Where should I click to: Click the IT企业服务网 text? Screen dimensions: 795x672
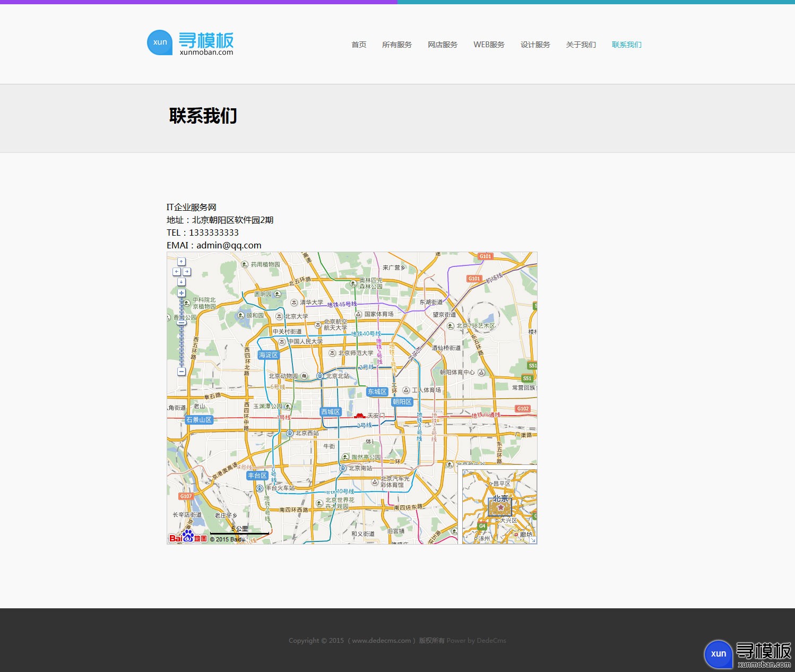[192, 207]
